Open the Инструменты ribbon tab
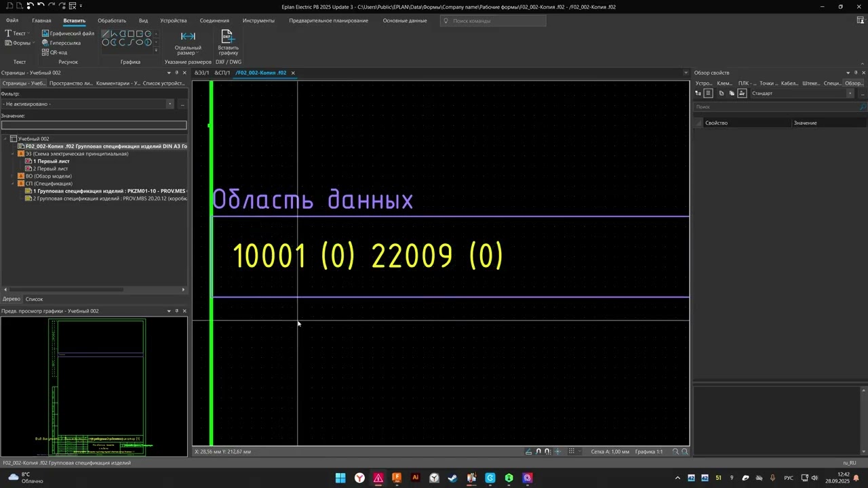The image size is (868, 488). pyautogui.click(x=258, y=20)
